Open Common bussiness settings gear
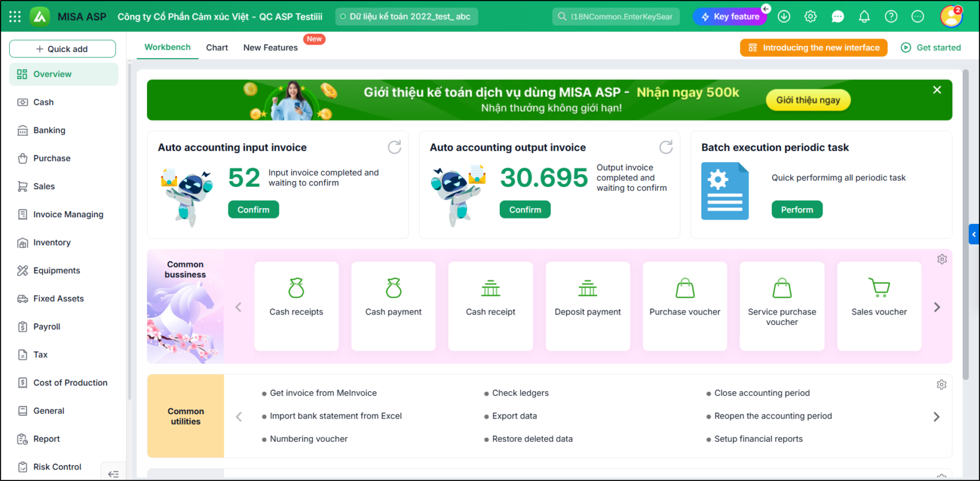 [x=942, y=259]
